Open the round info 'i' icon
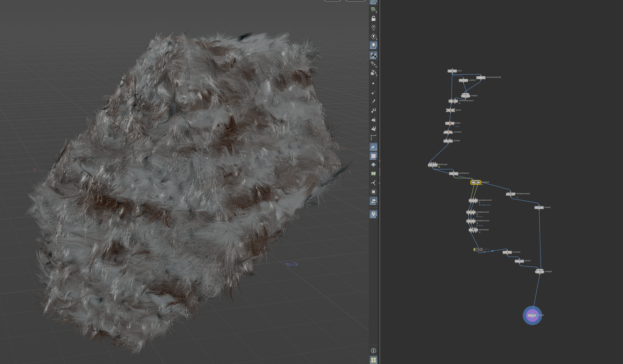Viewport: 623px width, 364px height. click(374, 351)
